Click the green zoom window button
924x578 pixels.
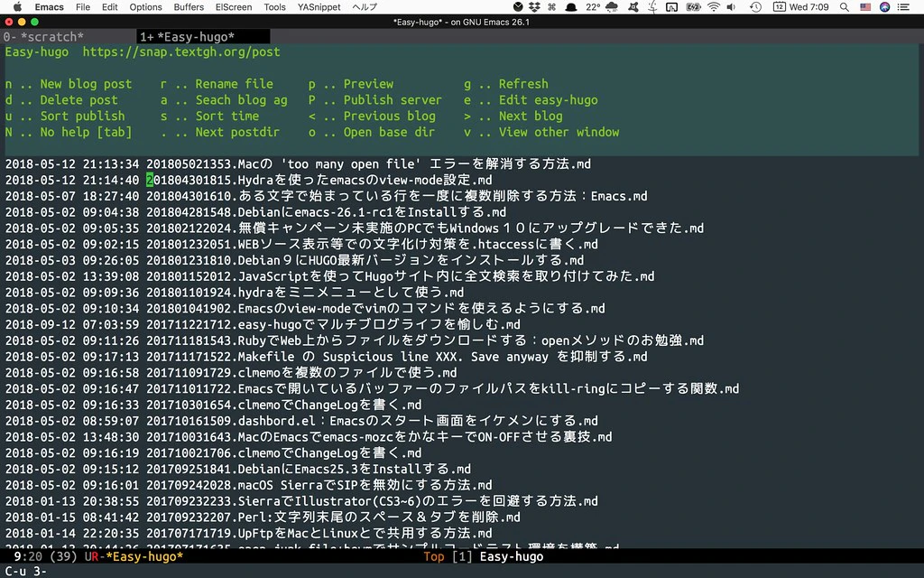click(35, 22)
